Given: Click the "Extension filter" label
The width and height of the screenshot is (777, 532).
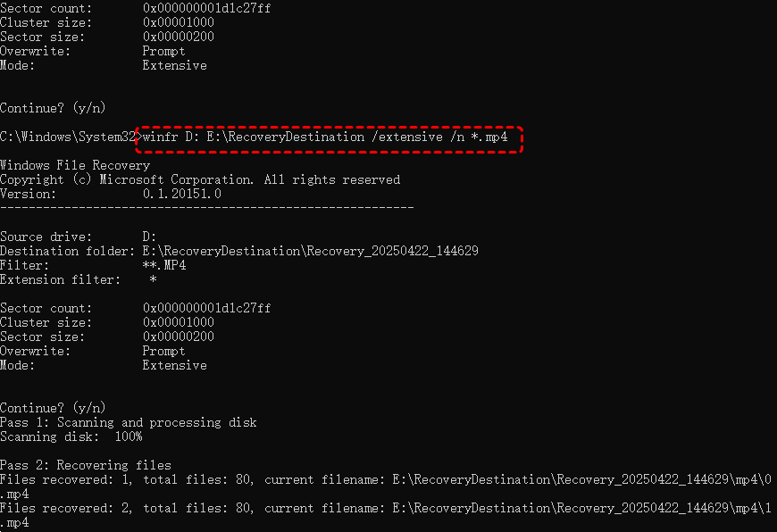Looking at the screenshot, I should pyautogui.click(x=60, y=279).
